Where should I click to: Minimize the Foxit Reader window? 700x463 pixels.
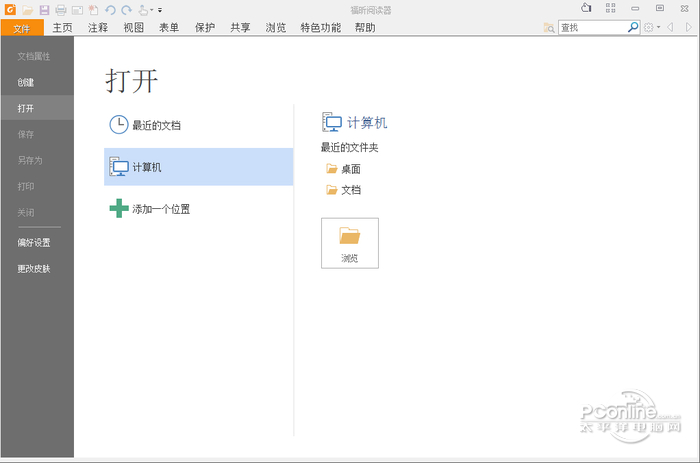point(635,8)
